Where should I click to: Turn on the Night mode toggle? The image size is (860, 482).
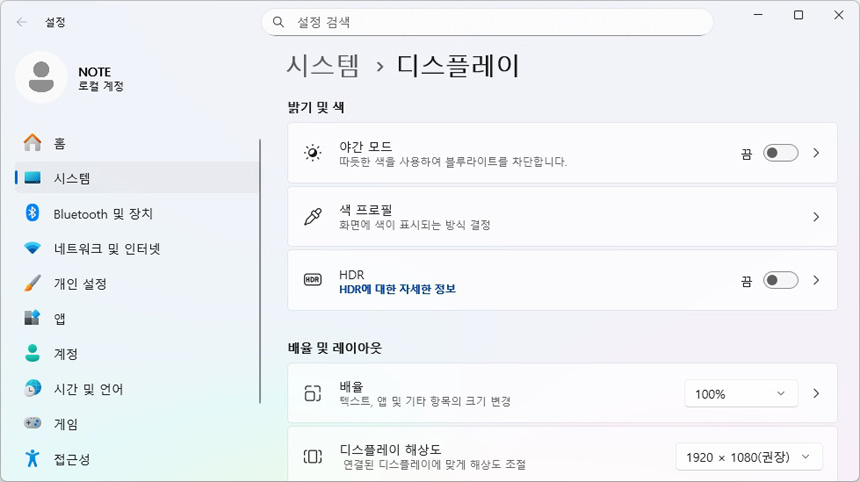(x=780, y=153)
